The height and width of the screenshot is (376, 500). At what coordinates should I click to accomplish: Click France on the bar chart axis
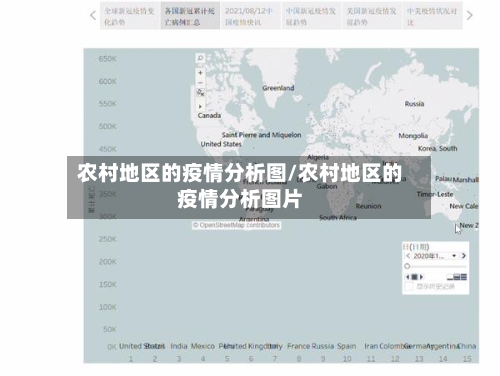point(299,346)
